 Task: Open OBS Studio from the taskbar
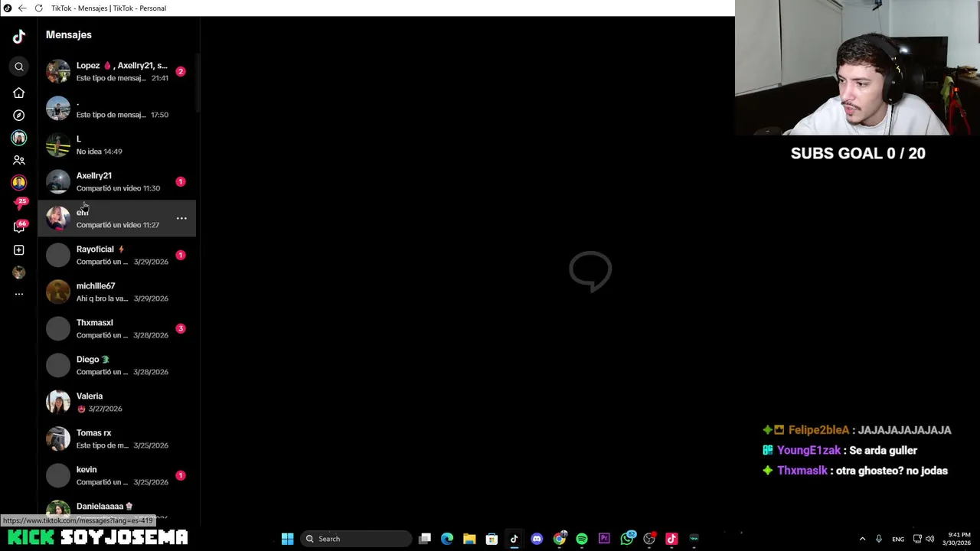tap(649, 539)
